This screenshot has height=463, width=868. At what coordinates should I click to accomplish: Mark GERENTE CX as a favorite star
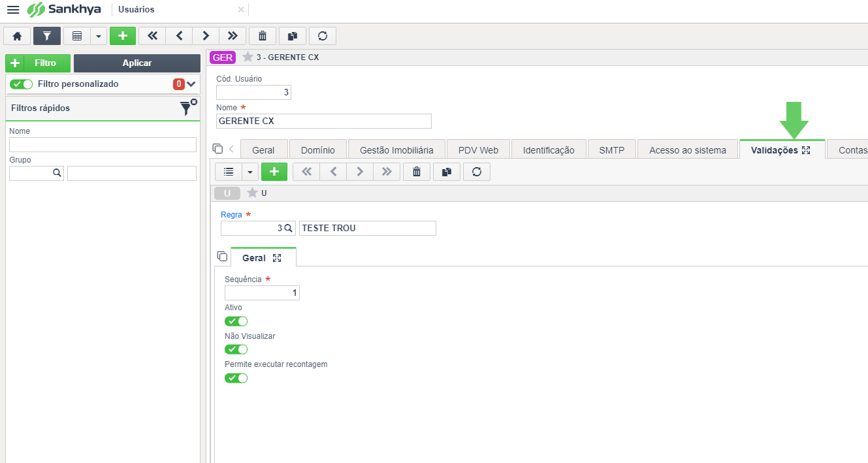tap(248, 57)
